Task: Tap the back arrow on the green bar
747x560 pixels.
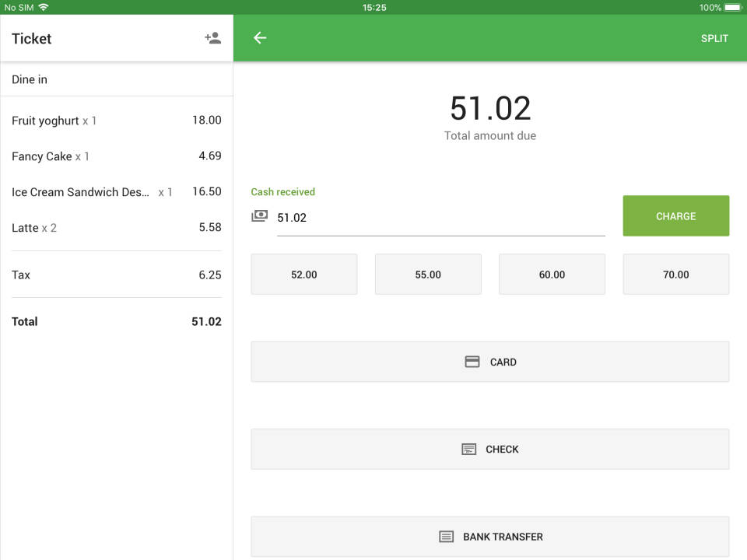Action: pyautogui.click(x=259, y=37)
